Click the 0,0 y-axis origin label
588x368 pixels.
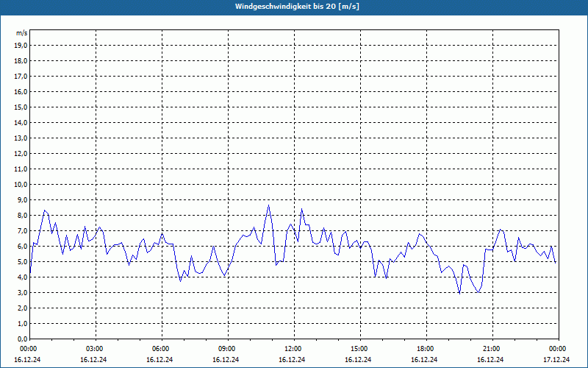22,339
